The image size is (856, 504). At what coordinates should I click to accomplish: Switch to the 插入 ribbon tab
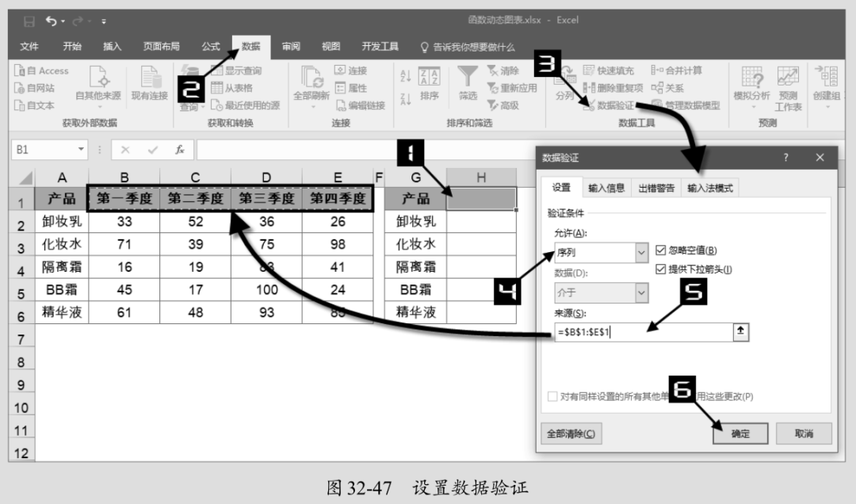tap(112, 47)
